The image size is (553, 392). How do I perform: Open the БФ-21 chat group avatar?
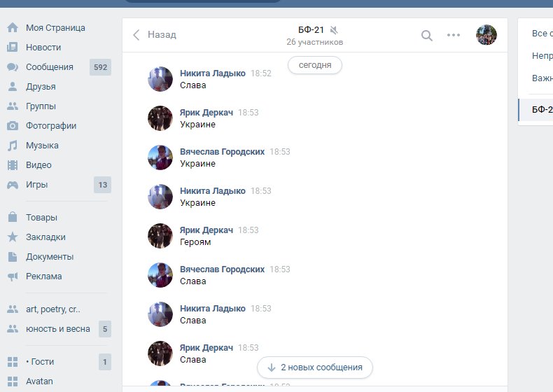(486, 34)
